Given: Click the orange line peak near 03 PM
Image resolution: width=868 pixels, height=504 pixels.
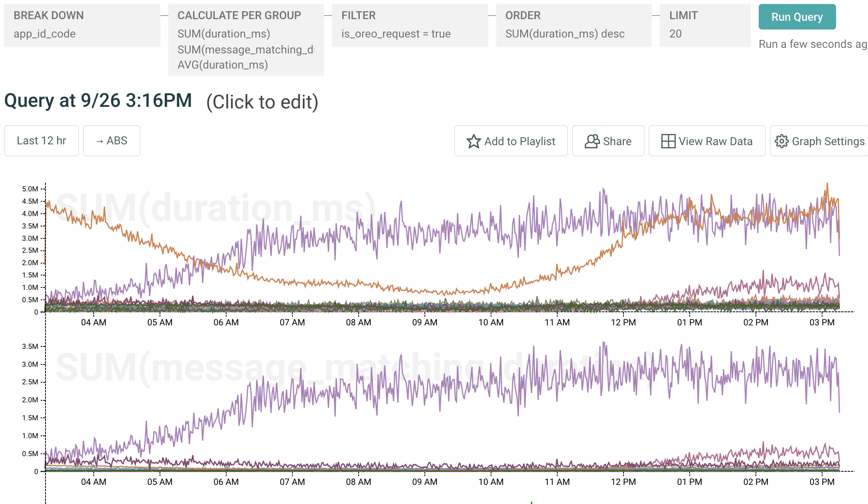Looking at the screenshot, I should tap(827, 184).
